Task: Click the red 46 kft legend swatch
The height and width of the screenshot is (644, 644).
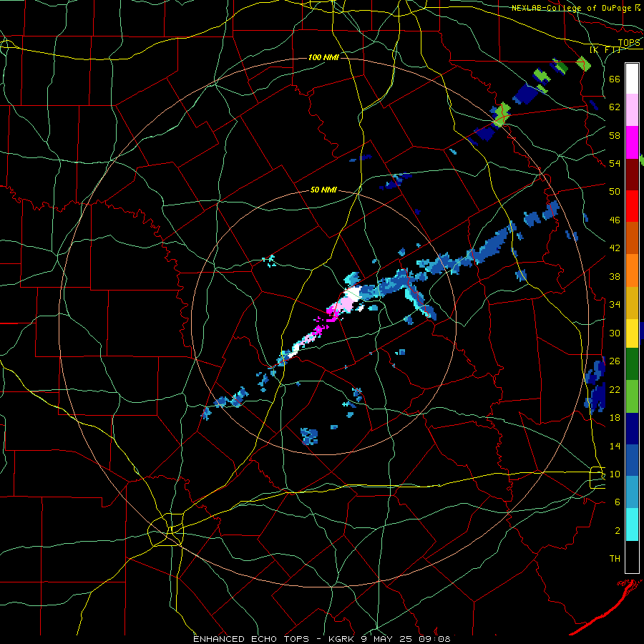Action: click(x=632, y=206)
